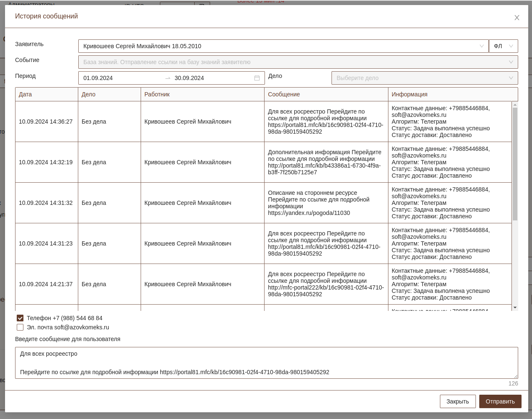The height and width of the screenshot is (419, 532).
Task: Click the Дата column header
Action: pos(26,94)
